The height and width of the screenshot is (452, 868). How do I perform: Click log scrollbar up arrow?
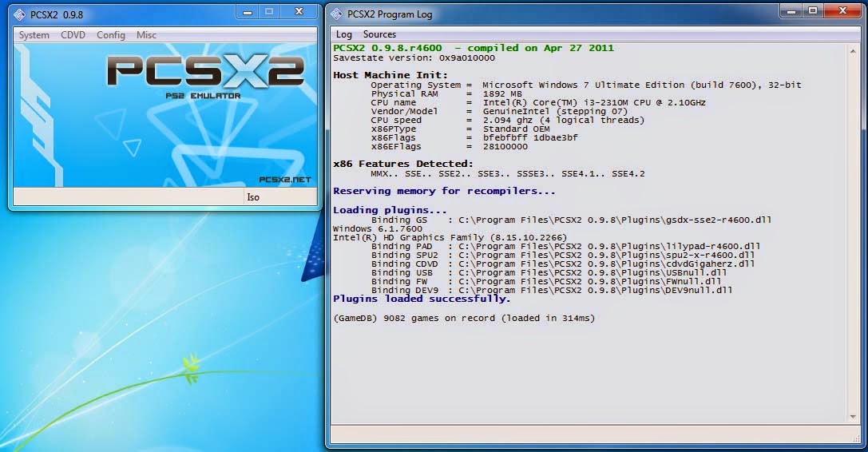click(853, 51)
